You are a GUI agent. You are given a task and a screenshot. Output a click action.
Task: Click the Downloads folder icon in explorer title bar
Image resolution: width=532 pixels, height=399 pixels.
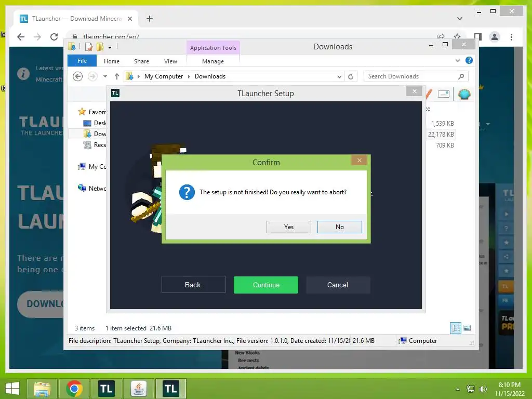click(x=72, y=46)
